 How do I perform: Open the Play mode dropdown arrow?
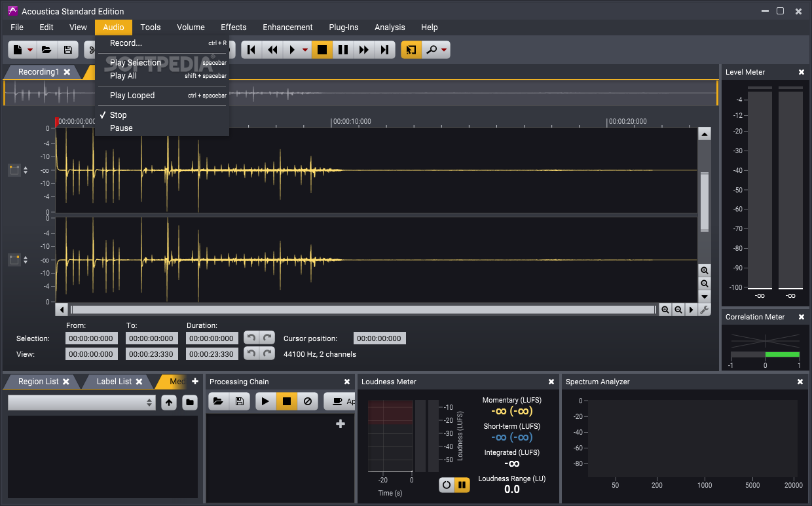(304, 50)
